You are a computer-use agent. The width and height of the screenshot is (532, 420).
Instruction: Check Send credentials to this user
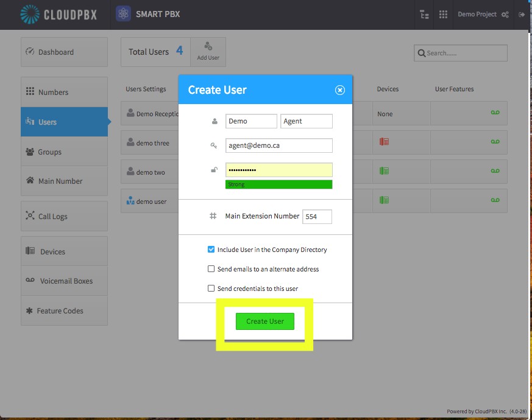point(211,288)
